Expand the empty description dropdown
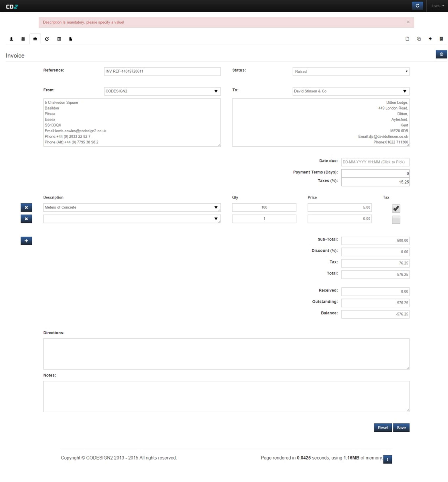 [x=216, y=219]
